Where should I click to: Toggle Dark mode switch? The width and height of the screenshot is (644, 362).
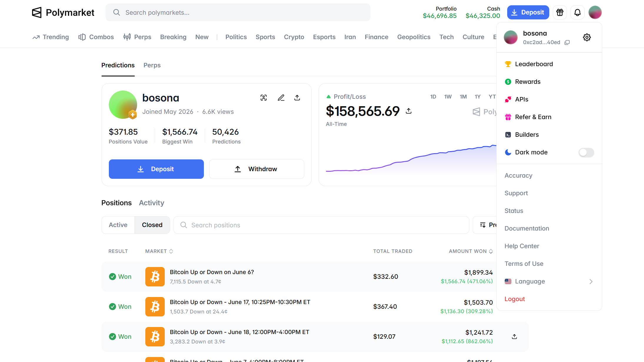coord(586,152)
